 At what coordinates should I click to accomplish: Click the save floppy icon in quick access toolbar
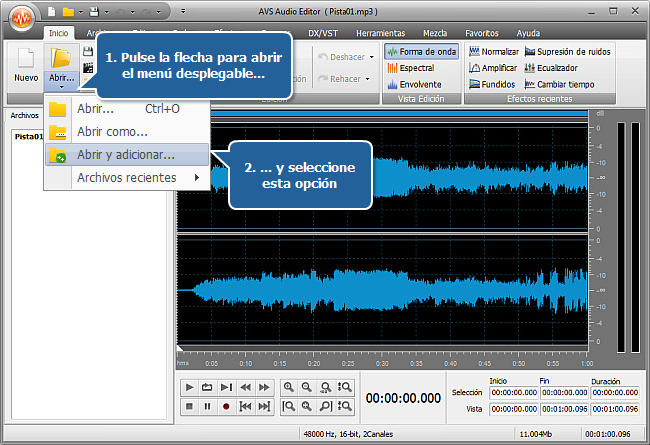pos(94,12)
